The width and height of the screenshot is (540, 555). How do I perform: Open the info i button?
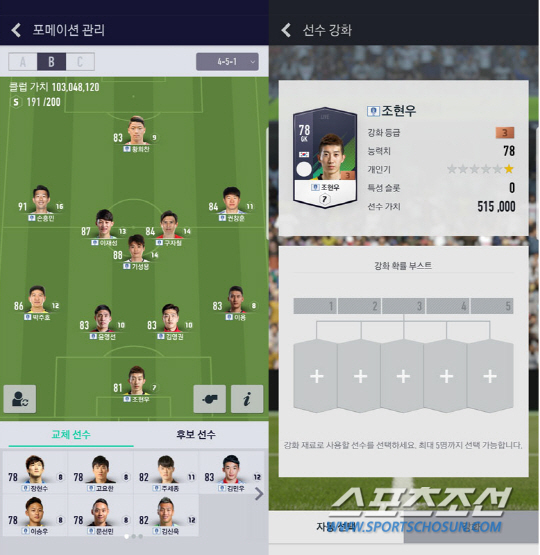pos(247,399)
